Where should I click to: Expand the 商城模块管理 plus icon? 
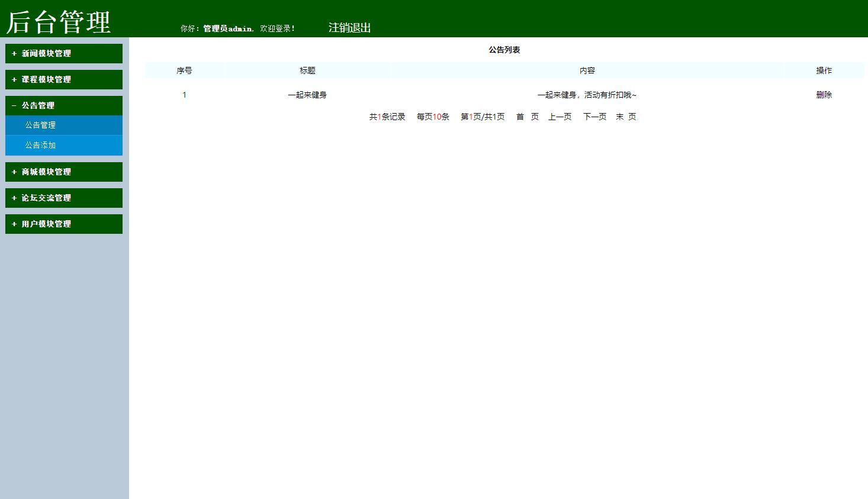[x=14, y=172]
